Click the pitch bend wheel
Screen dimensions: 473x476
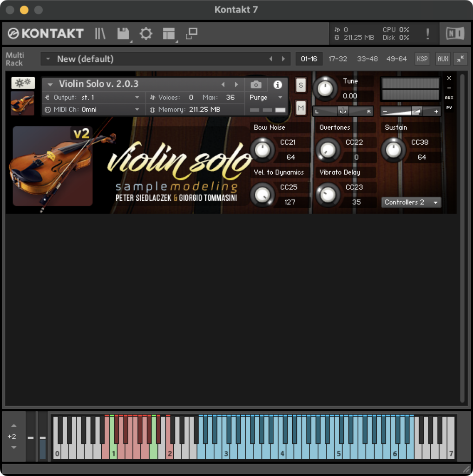click(x=31, y=437)
